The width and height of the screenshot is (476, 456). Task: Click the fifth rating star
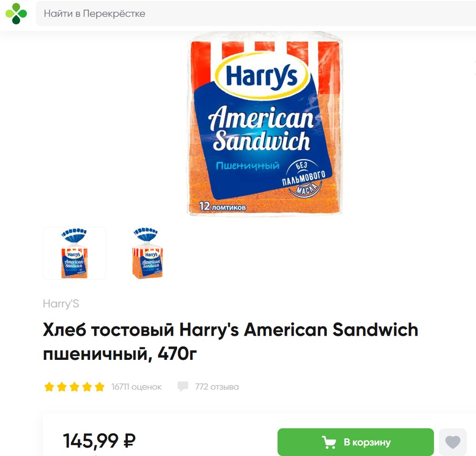pos(99,387)
